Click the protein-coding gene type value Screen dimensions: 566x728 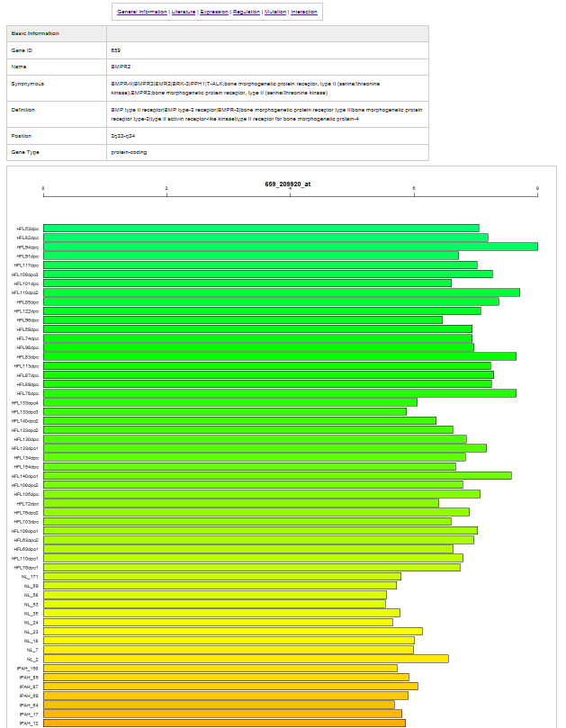click(x=129, y=152)
